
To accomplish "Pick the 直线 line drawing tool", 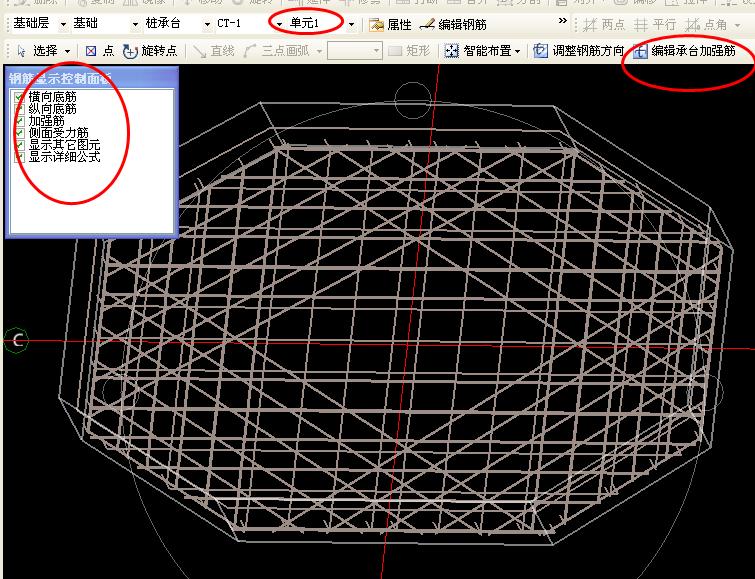I will click(x=213, y=51).
